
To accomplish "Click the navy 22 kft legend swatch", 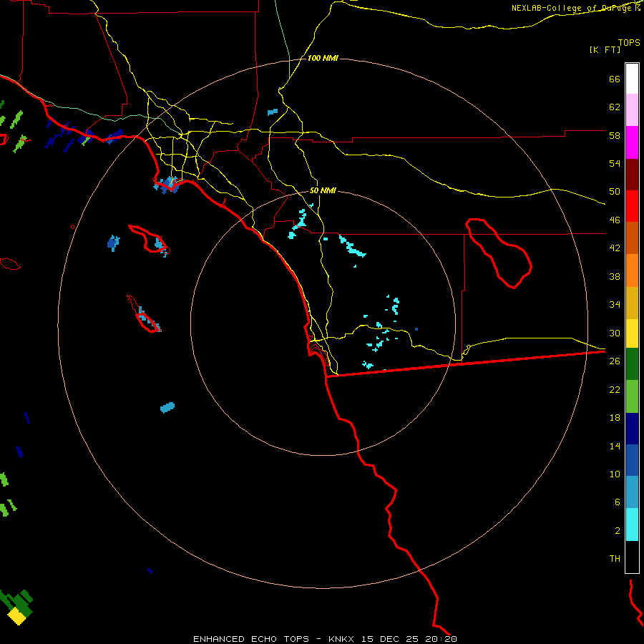I will click(632, 429).
